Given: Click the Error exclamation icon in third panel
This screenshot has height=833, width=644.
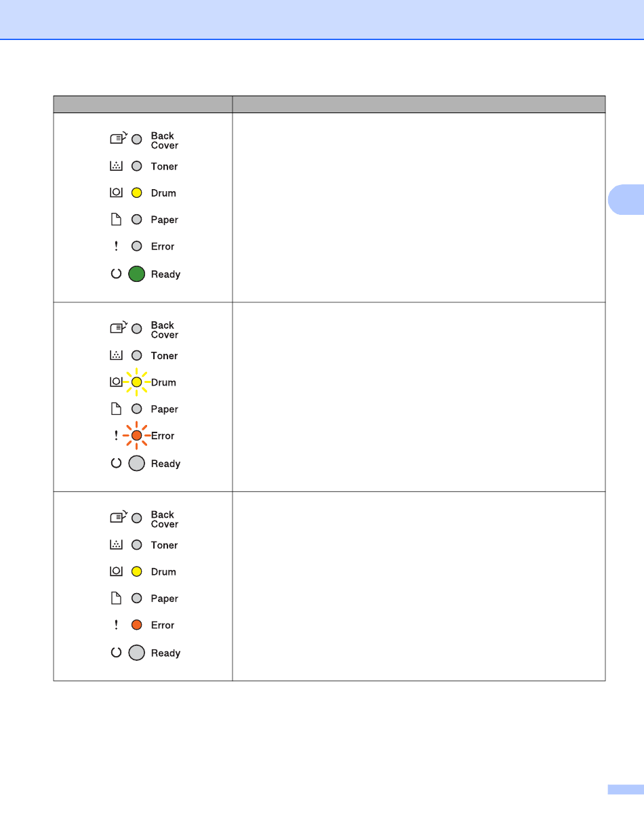Looking at the screenshot, I should pos(116,626).
